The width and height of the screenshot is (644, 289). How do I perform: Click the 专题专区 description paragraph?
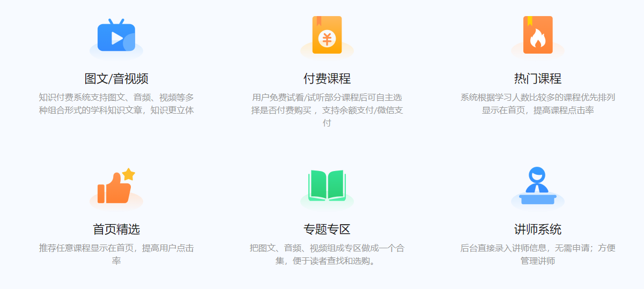[327, 254]
